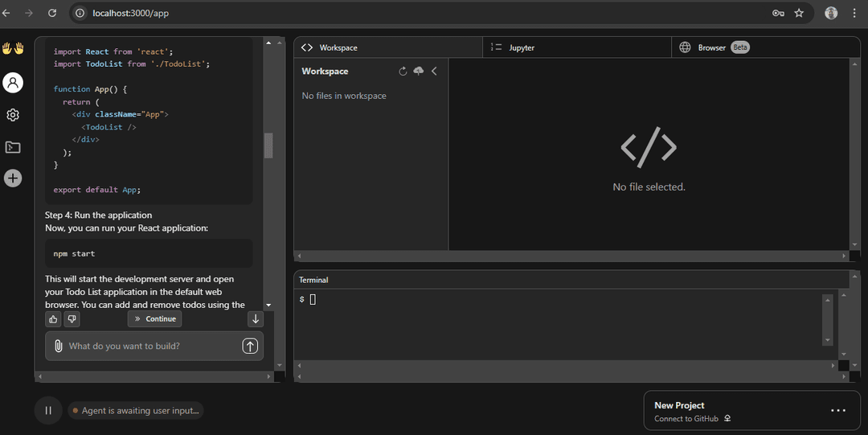Collapse the workspace file panel
This screenshot has height=435, width=868.
click(434, 71)
